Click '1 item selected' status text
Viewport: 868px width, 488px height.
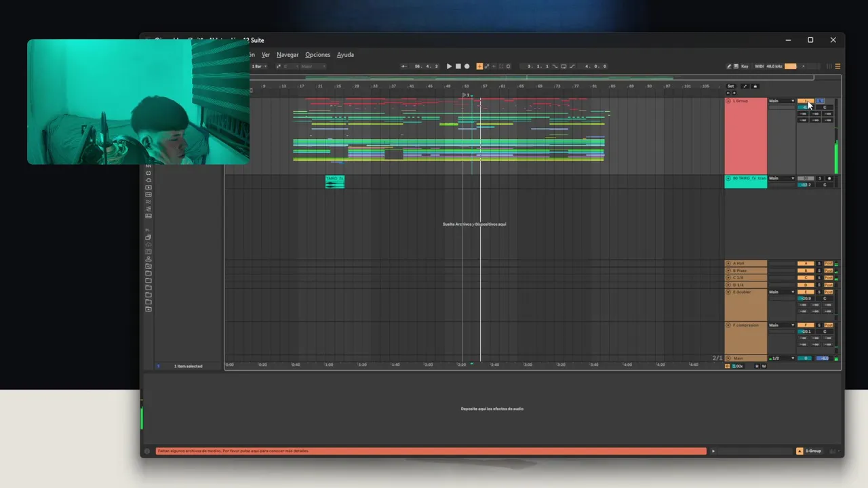(189, 366)
